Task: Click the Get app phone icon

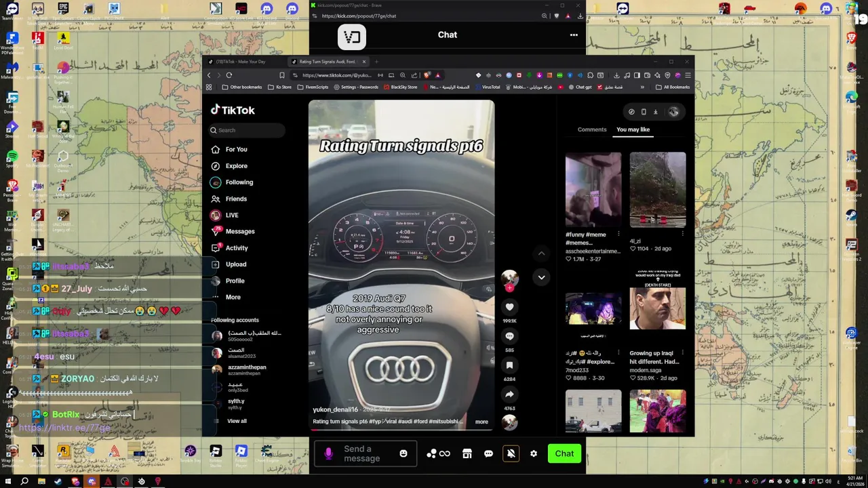Action: (644, 112)
